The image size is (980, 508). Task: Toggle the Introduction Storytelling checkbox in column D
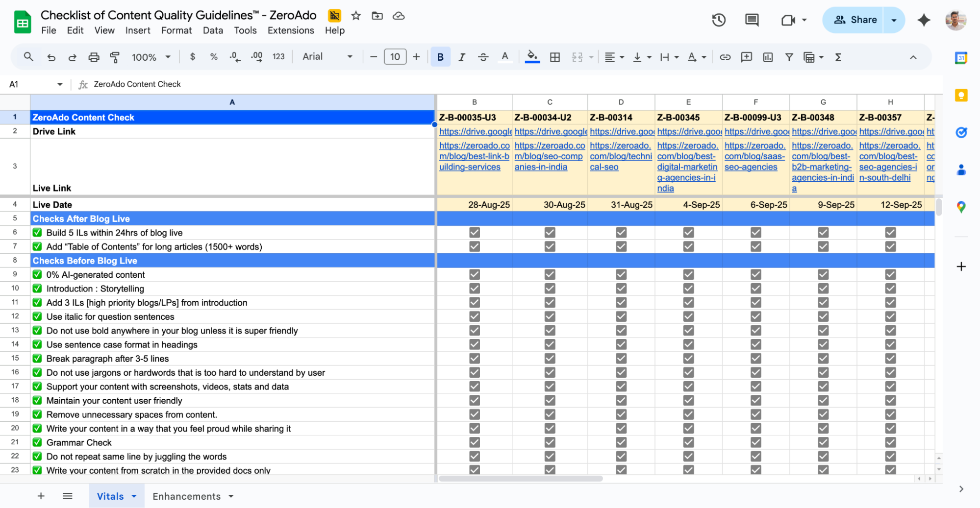621,288
